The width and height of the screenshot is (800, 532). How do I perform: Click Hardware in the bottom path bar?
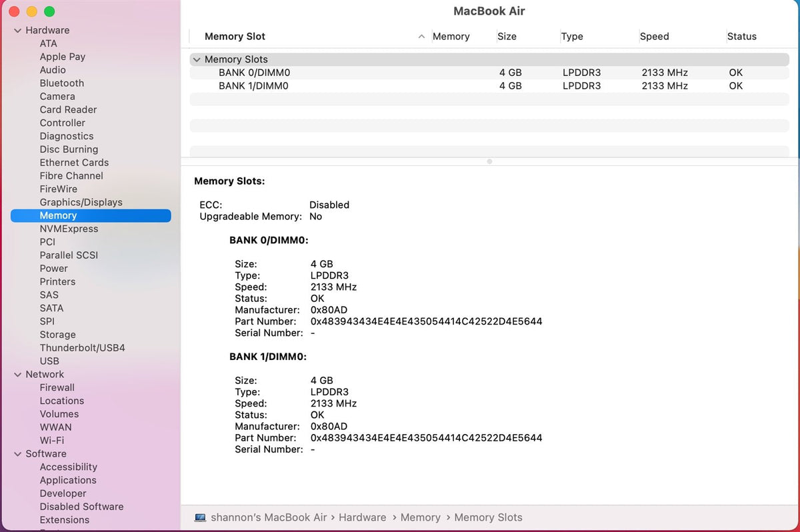tap(362, 517)
